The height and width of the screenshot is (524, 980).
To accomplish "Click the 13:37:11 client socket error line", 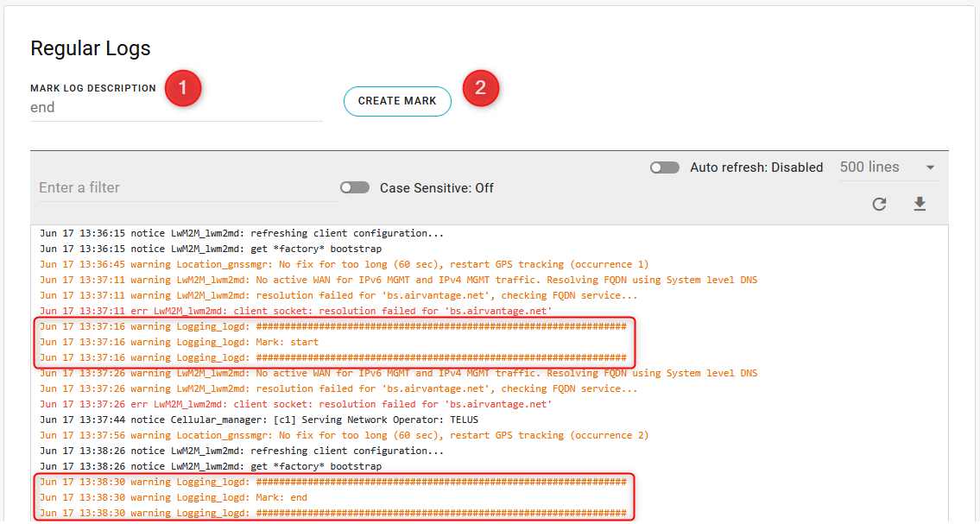I will tap(295, 311).
